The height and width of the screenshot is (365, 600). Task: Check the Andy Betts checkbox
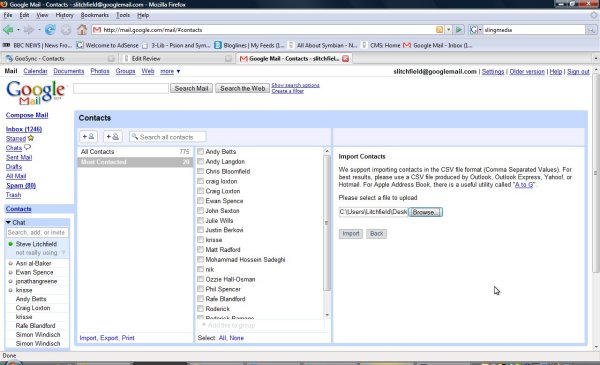pos(200,152)
